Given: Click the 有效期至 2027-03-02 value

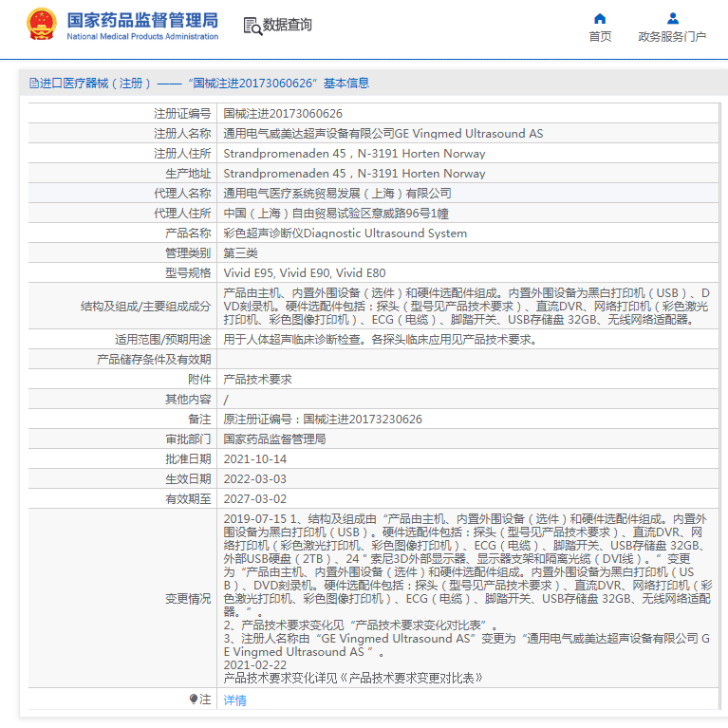Looking at the screenshot, I should [x=254, y=499].
